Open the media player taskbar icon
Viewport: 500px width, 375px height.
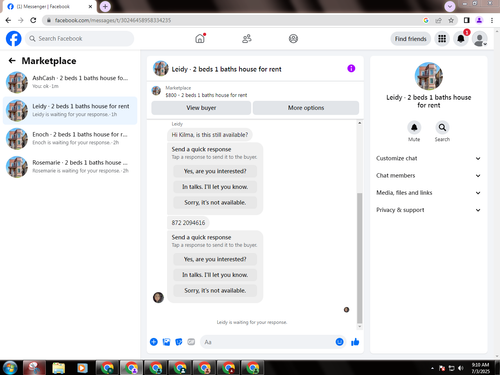click(82, 368)
